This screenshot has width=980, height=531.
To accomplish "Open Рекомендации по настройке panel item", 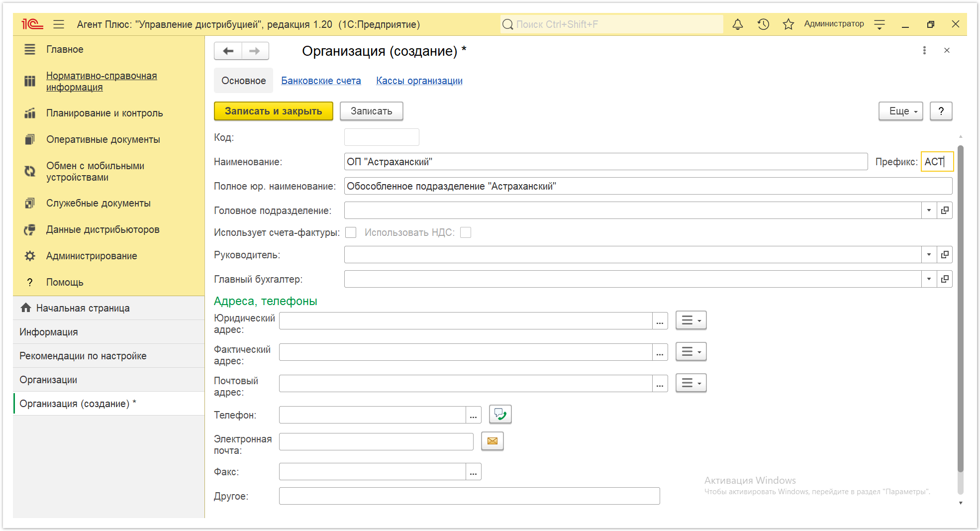I will point(109,356).
